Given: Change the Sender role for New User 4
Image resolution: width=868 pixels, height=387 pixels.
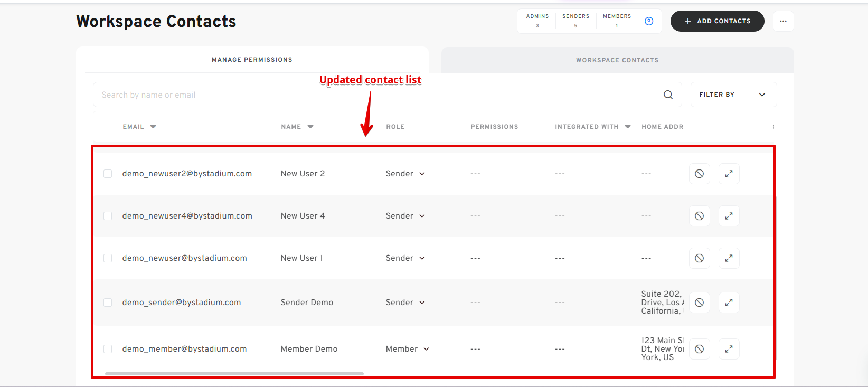Looking at the screenshot, I should (405, 216).
